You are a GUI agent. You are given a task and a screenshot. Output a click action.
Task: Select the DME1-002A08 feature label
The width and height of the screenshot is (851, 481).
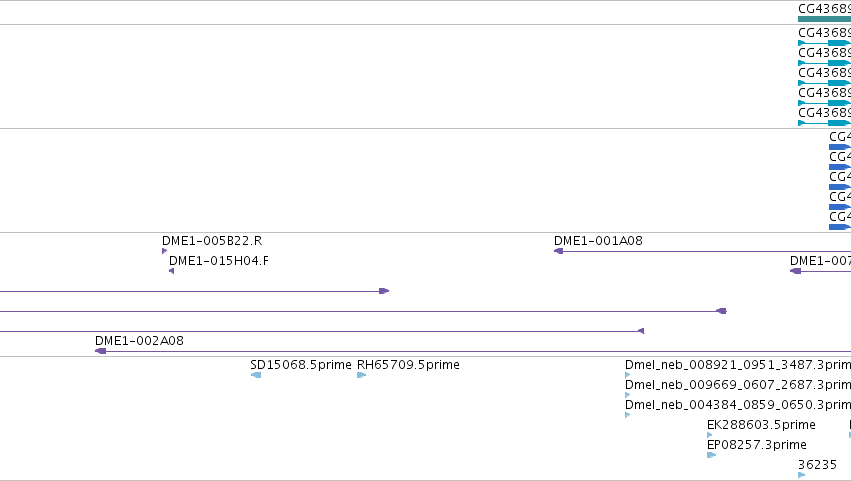click(x=139, y=340)
